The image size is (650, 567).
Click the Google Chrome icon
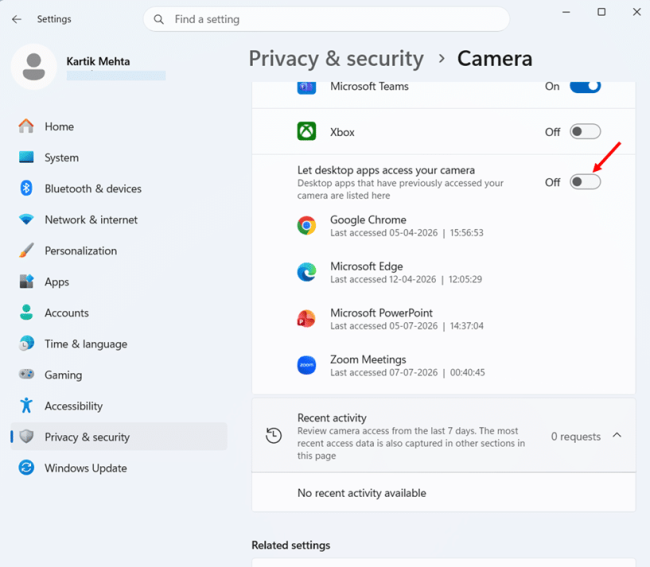click(x=306, y=225)
